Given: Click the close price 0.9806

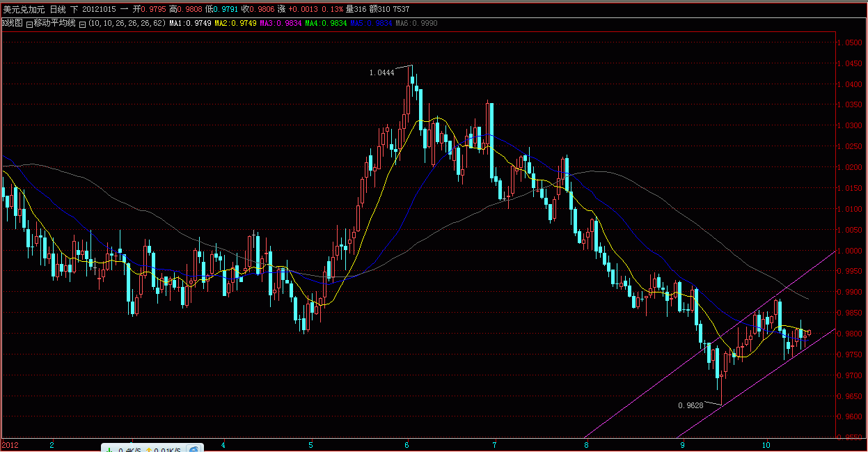Looking at the screenshot, I should (x=262, y=9).
